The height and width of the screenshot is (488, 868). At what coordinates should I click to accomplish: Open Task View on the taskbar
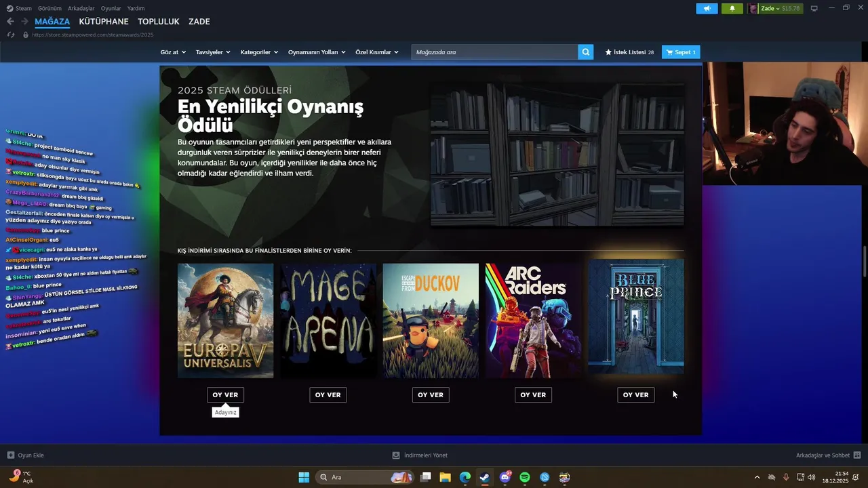coord(425,477)
